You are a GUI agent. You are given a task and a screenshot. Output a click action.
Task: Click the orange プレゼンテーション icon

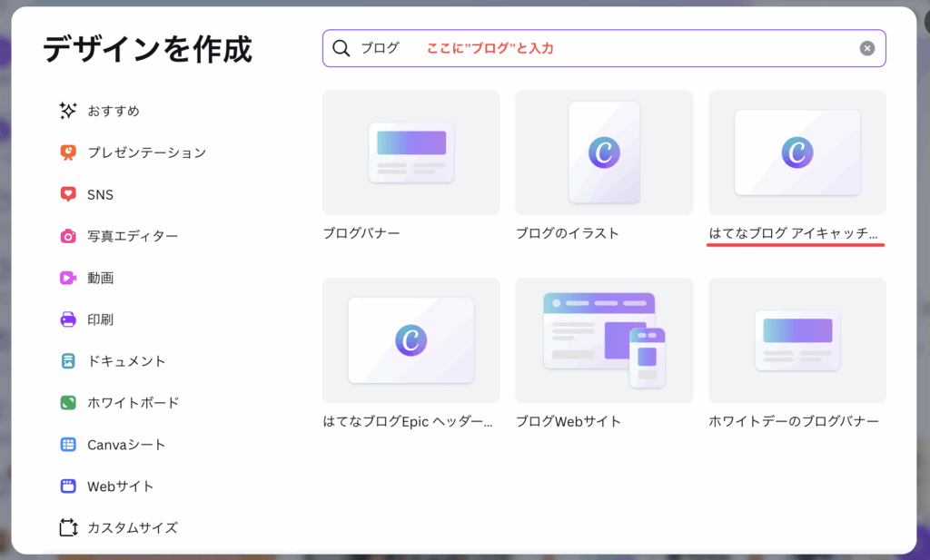coord(68,152)
